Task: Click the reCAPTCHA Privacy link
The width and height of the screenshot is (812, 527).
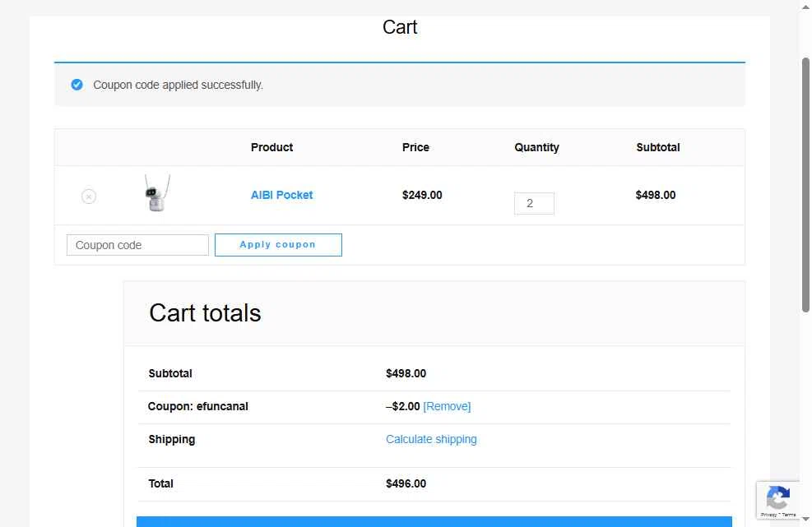Action: pyautogui.click(x=768, y=515)
